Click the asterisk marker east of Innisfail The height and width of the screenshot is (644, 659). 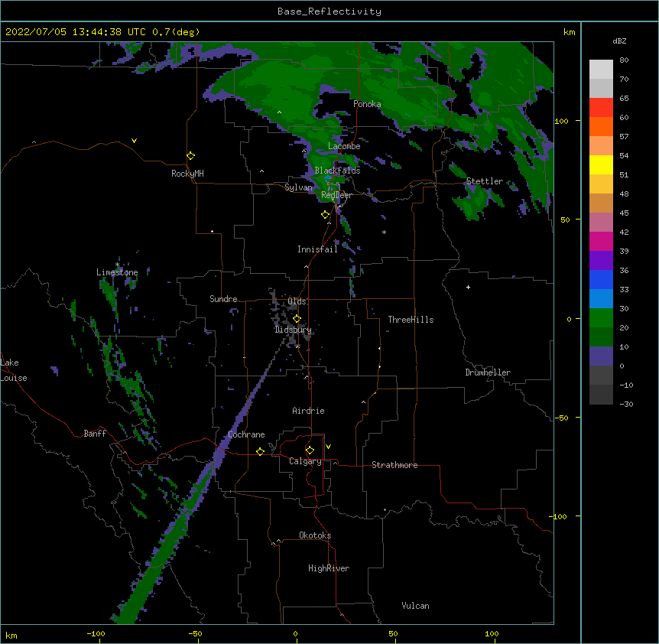click(384, 233)
